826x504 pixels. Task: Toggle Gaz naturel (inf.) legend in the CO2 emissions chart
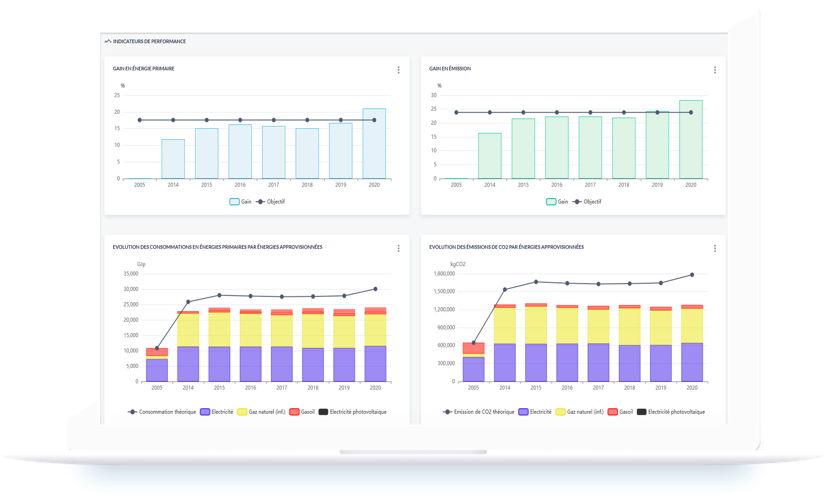pos(579,412)
